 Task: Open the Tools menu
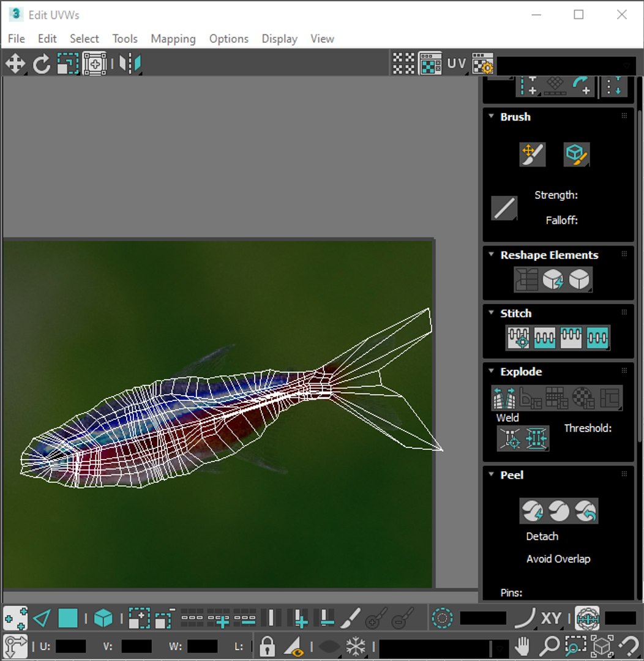click(x=125, y=39)
